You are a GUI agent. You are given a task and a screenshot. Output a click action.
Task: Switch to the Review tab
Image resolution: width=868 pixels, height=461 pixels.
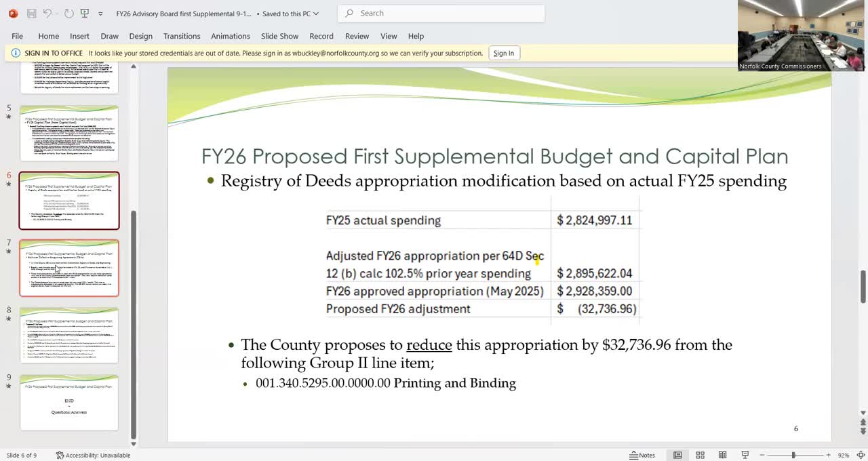tap(357, 36)
